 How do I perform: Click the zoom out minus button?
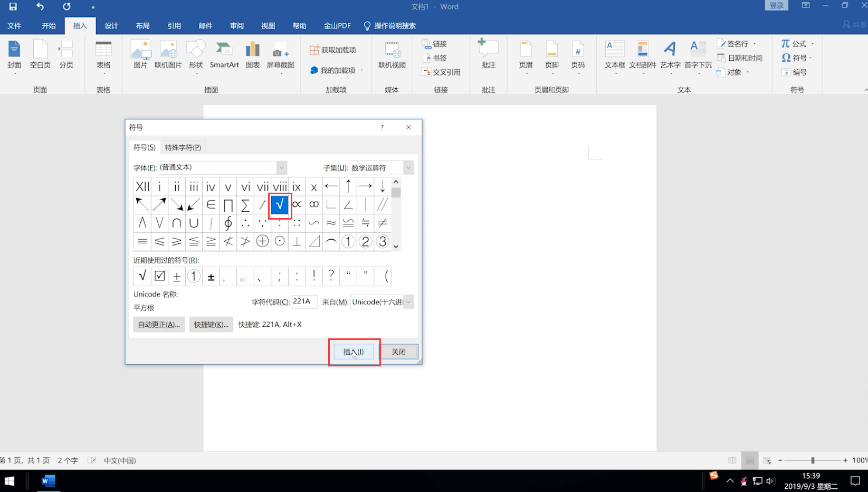coord(780,460)
